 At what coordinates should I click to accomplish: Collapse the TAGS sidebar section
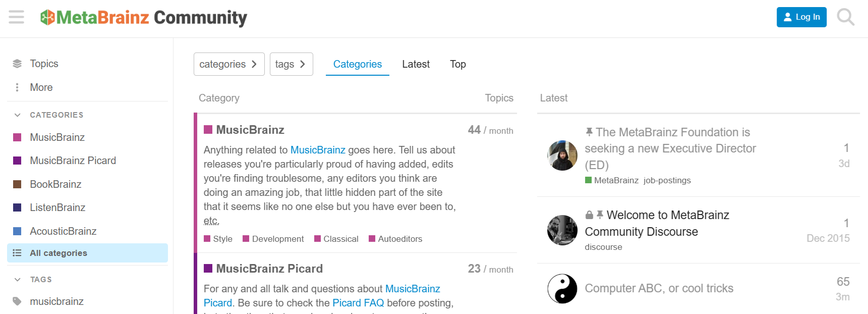click(x=18, y=280)
